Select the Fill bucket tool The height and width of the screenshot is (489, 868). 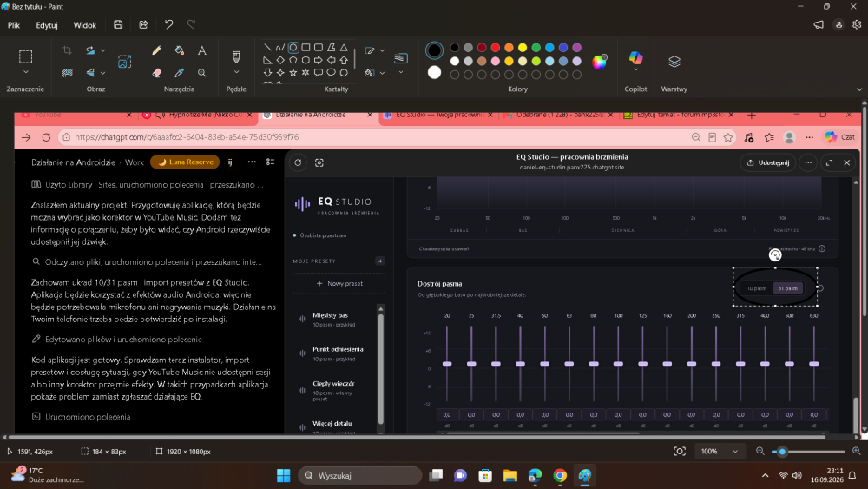pos(180,50)
